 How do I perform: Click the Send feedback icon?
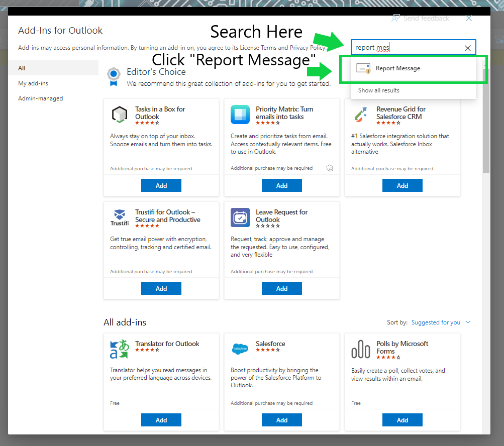click(395, 18)
